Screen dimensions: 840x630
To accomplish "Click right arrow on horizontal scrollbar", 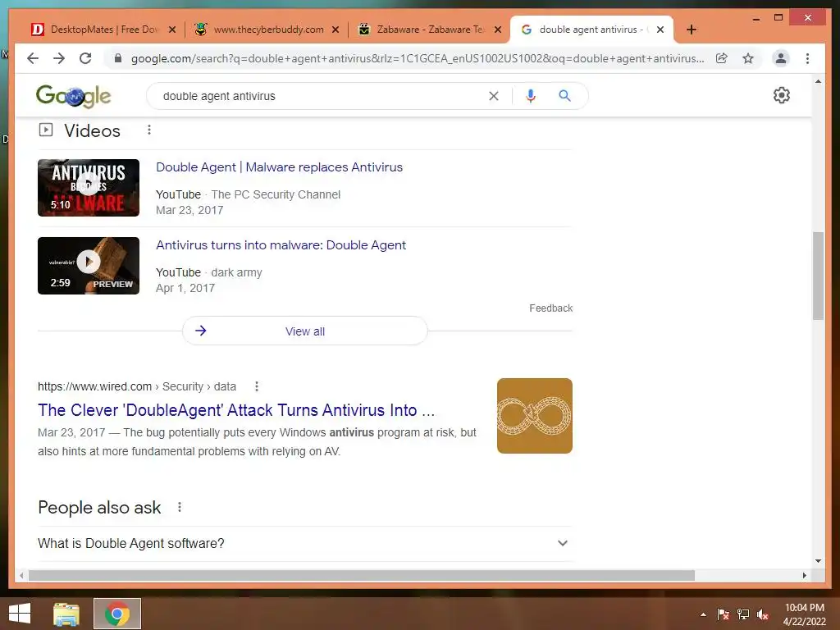I will click(x=804, y=575).
